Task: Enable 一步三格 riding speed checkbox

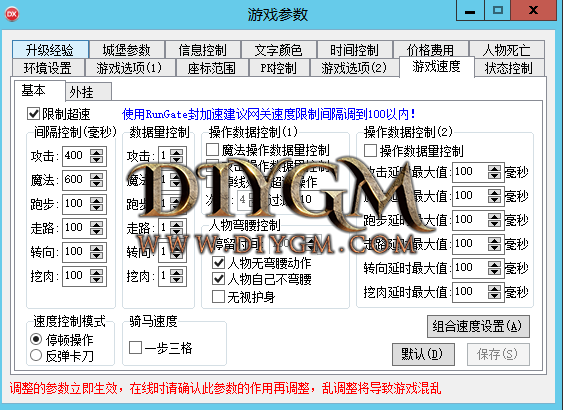Action: [x=135, y=347]
